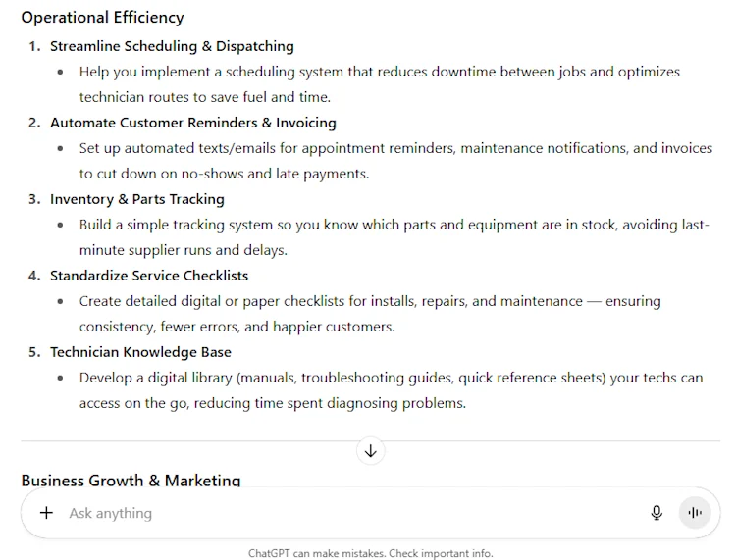
Task: Click the Standardize Service Checklists title
Action: click(149, 276)
